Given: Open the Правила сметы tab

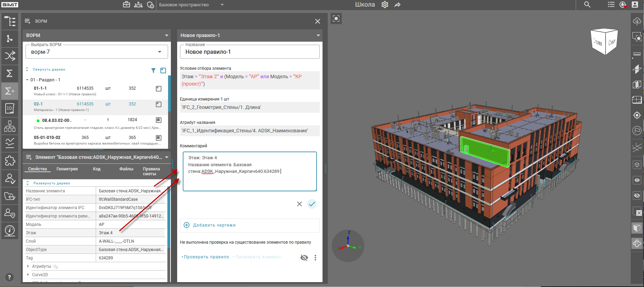Looking at the screenshot, I should [151, 171].
